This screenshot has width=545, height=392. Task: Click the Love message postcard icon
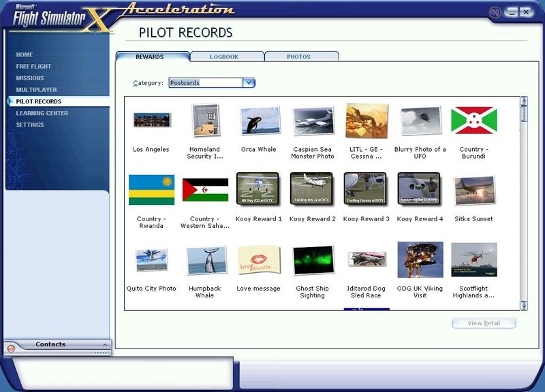point(259,260)
